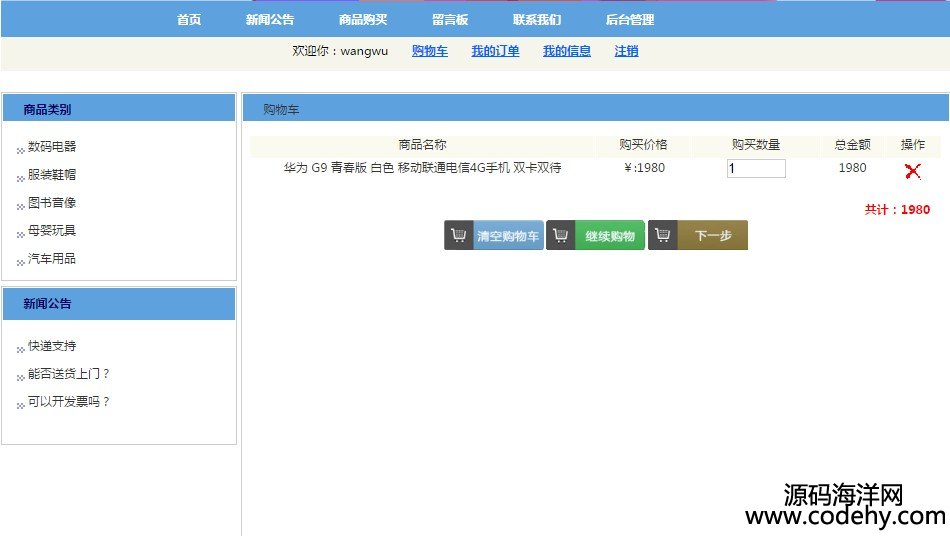
Task: Click the 共计：1980 total text
Action: (x=897, y=210)
